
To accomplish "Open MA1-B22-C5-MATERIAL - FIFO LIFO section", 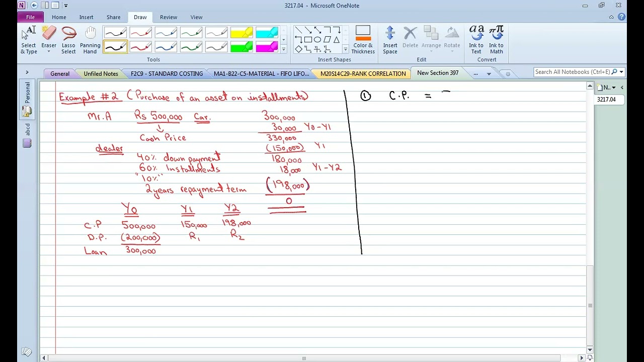I will pyautogui.click(x=261, y=73).
